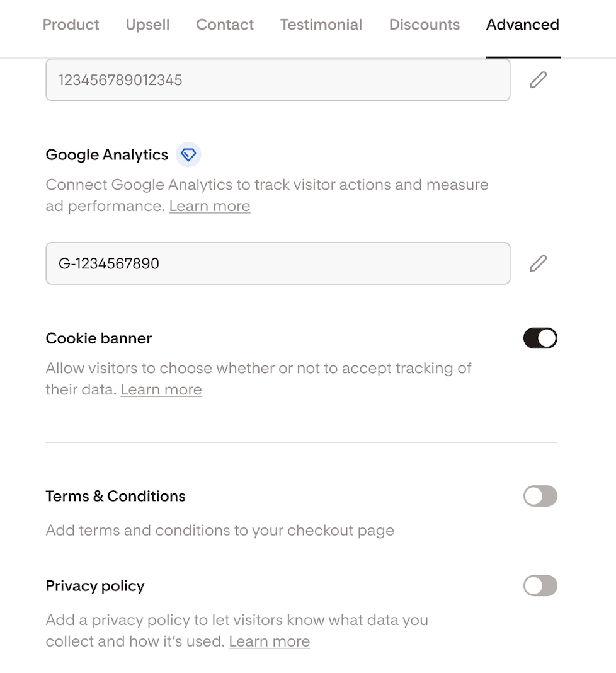The image size is (616, 673).
Task: Click the edit pencil for Google Analytics ID
Action: click(538, 263)
